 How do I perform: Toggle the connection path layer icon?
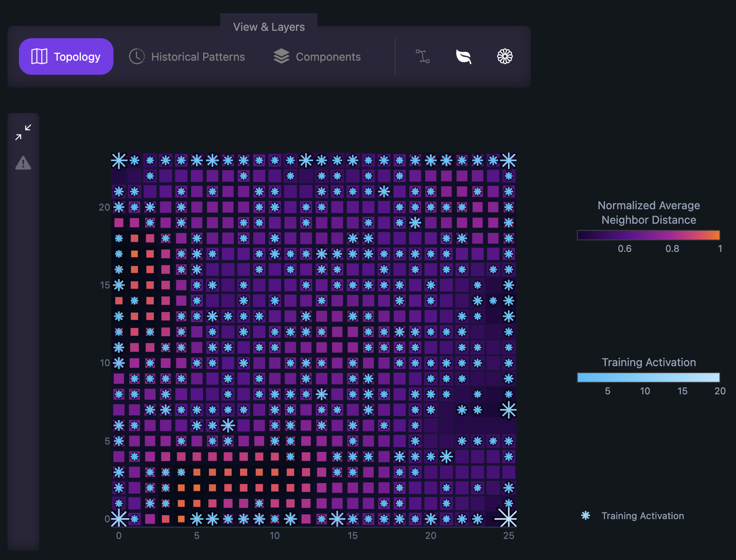[423, 56]
